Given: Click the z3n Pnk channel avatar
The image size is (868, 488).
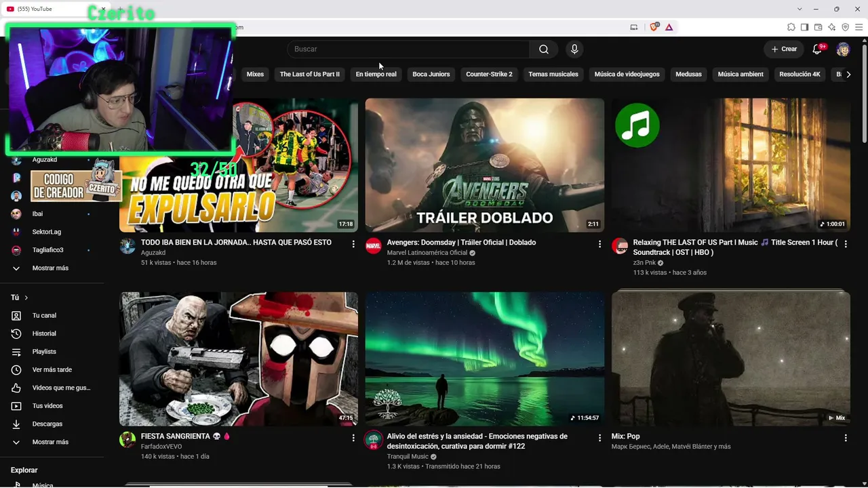Looking at the screenshot, I should click(620, 245).
